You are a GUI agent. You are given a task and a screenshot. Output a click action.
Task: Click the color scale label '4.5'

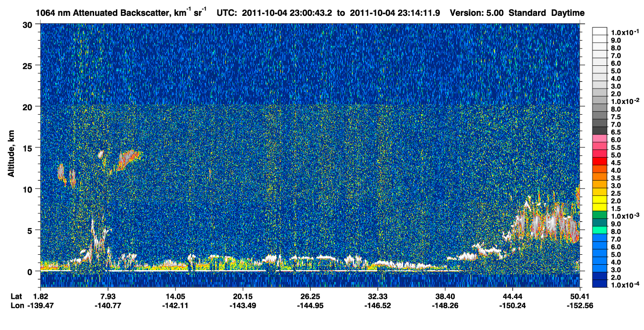(616, 163)
